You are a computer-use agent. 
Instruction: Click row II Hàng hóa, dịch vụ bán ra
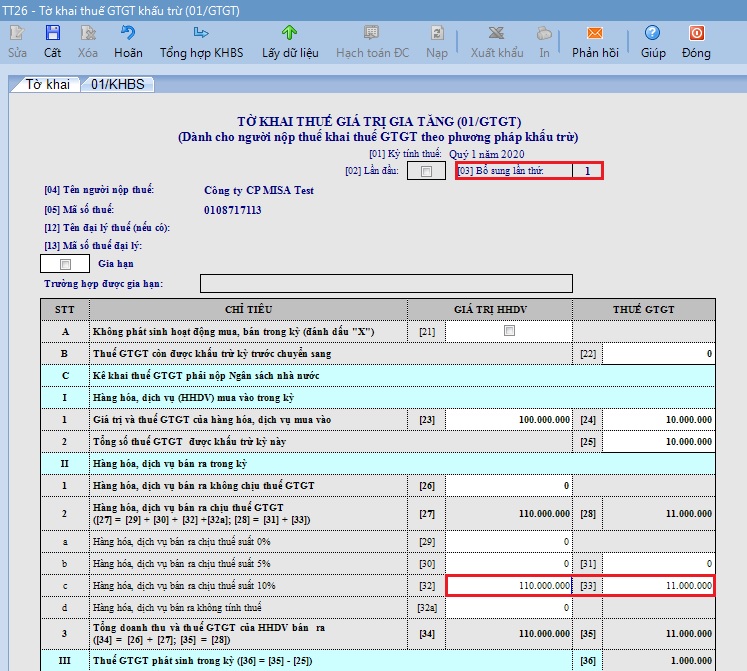click(x=378, y=464)
